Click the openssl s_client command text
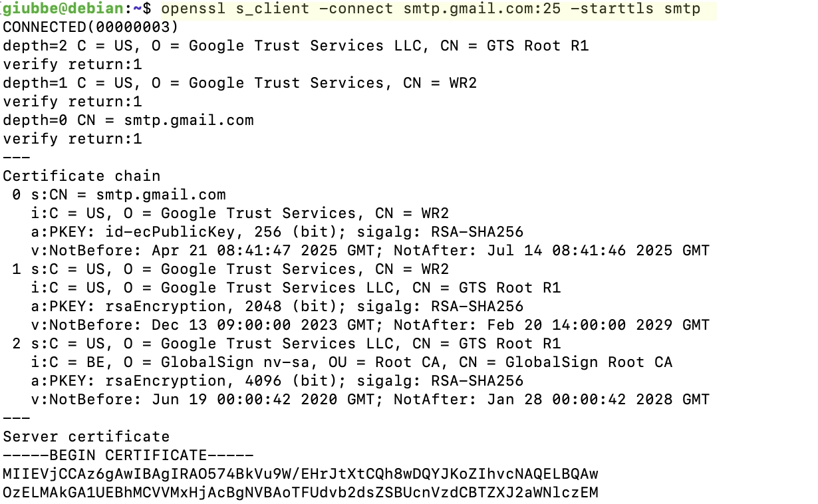The width and height of the screenshot is (818, 504). pyautogui.click(x=430, y=9)
